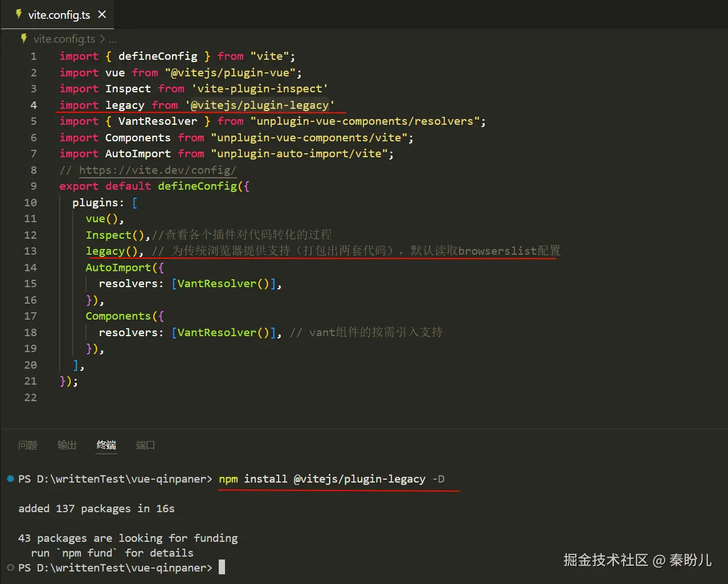Click AutoImport on line 14
The width and height of the screenshot is (728, 584).
pyautogui.click(x=118, y=267)
